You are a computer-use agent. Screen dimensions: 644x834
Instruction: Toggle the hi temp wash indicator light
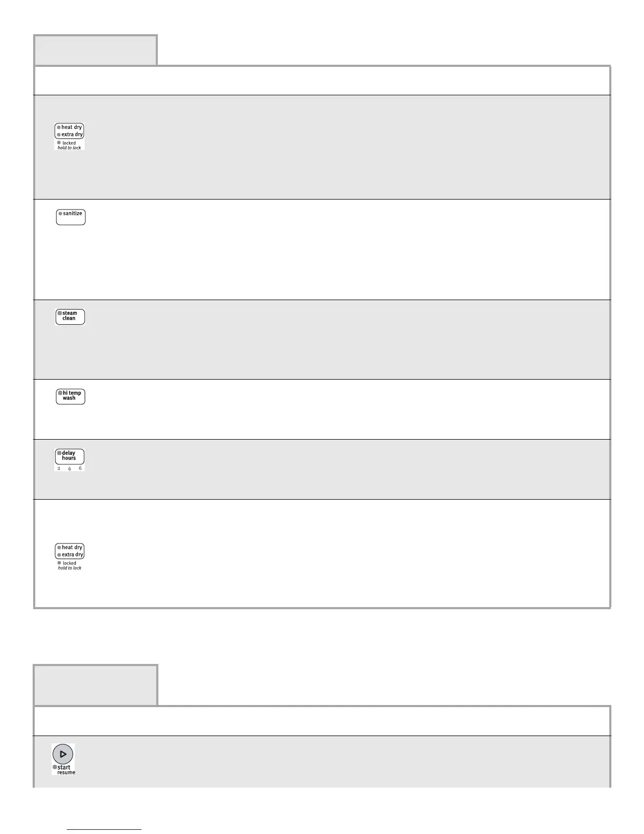click(x=61, y=393)
